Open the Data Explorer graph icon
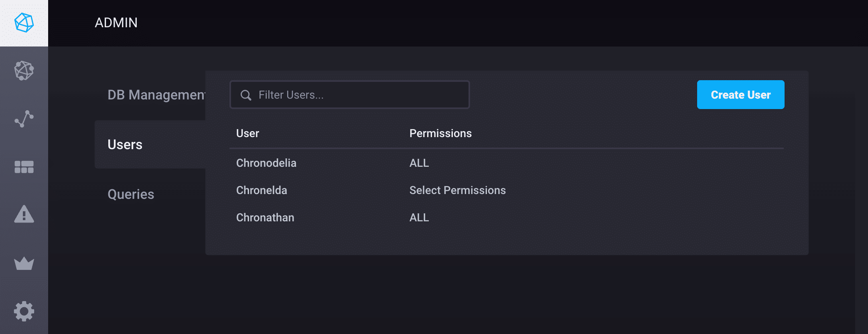This screenshot has width=868, height=334. click(24, 119)
